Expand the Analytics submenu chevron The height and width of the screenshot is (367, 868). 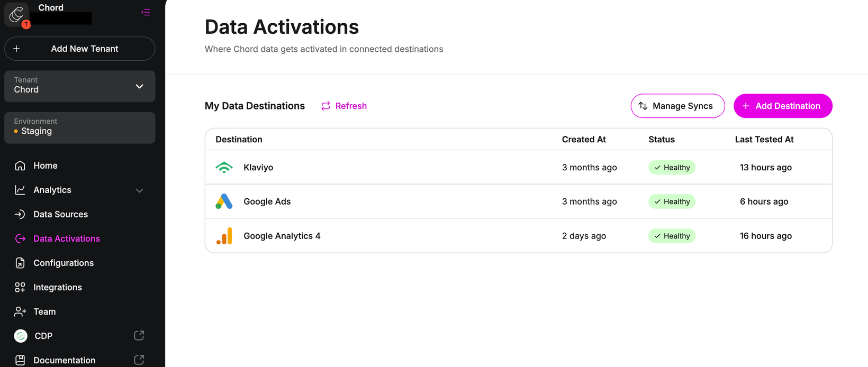pos(140,190)
